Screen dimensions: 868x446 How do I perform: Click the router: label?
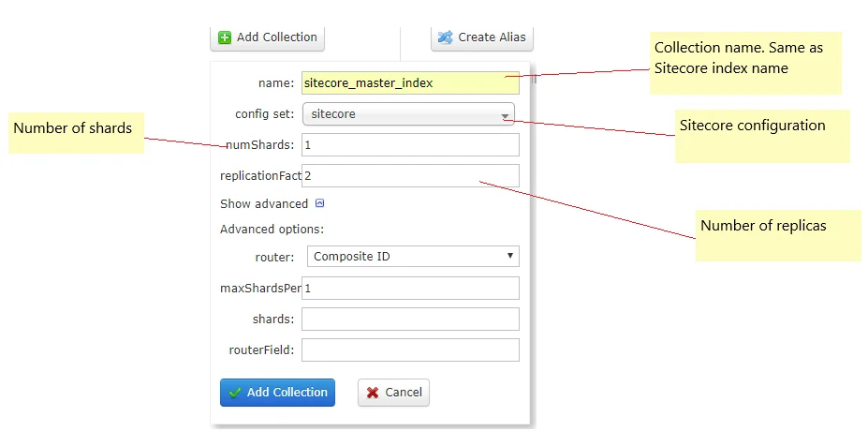pos(274,258)
